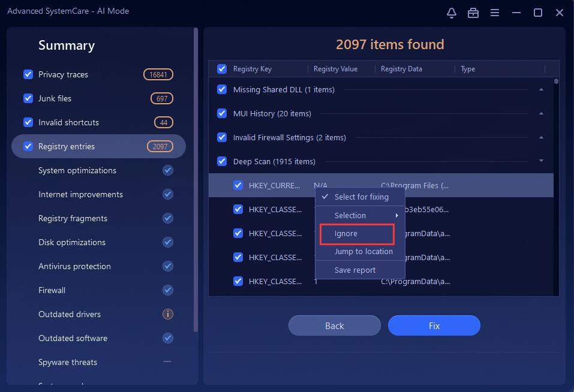The width and height of the screenshot is (574, 392).
Task: Click the Back button
Action: (x=335, y=325)
